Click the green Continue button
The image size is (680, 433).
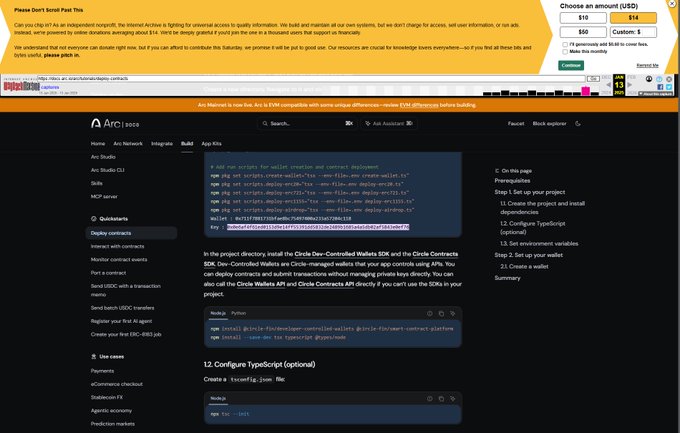click(x=571, y=66)
